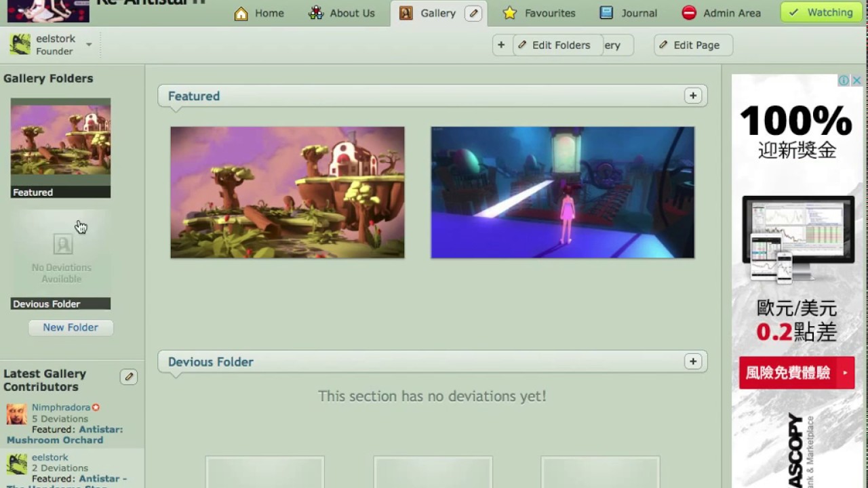Open girl in neon room deviation
Screen dimensions: 868x488
(x=563, y=192)
